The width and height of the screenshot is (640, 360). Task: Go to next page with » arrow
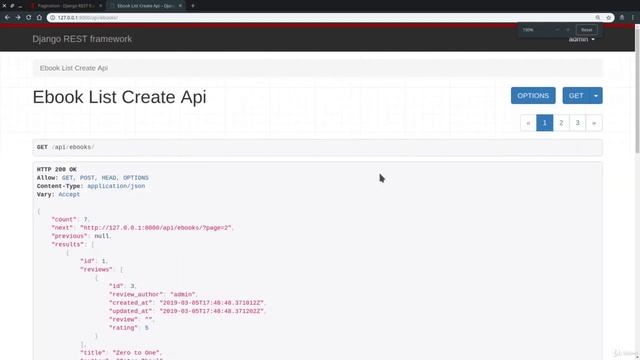594,123
